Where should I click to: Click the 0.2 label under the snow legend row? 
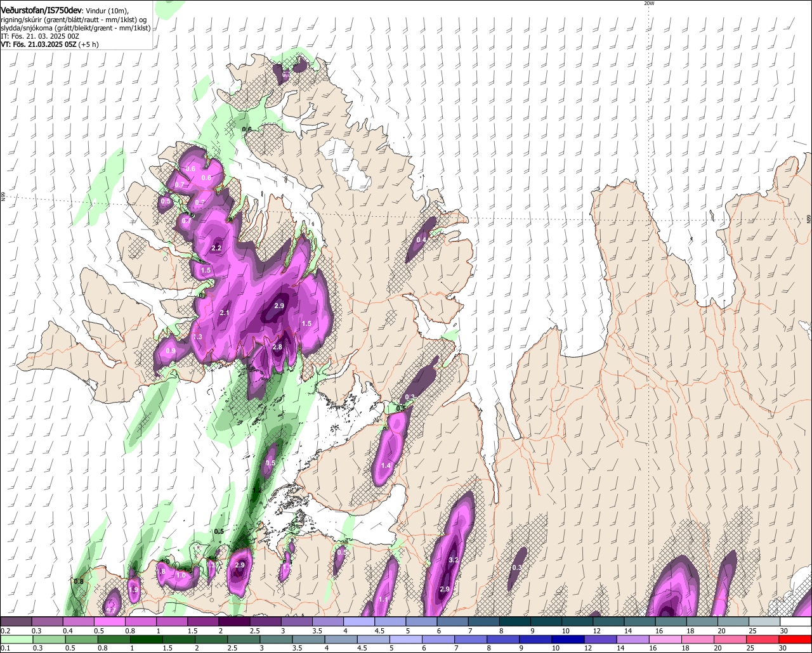pyautogui.click(x=5, y=631)
